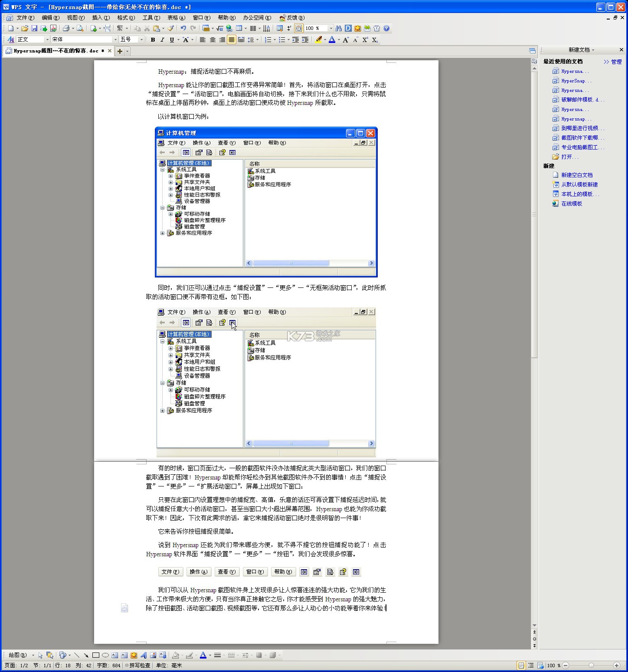This screenshot has width=628, height=672.
Task: Expand the 新建文档 task pane dropdown
Action: (593, 50)
